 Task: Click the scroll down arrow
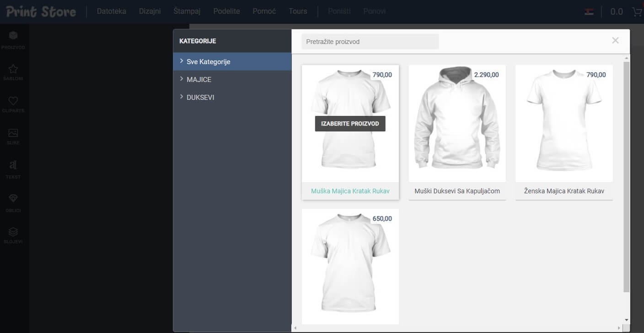(x=627, y=320)
